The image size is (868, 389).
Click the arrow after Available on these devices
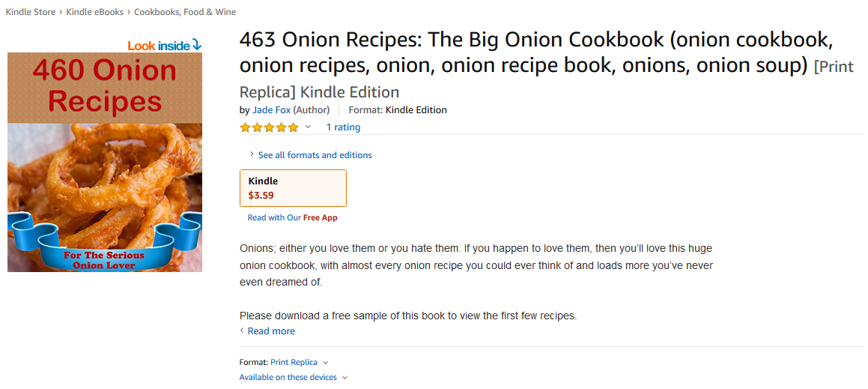click(345, 377)
